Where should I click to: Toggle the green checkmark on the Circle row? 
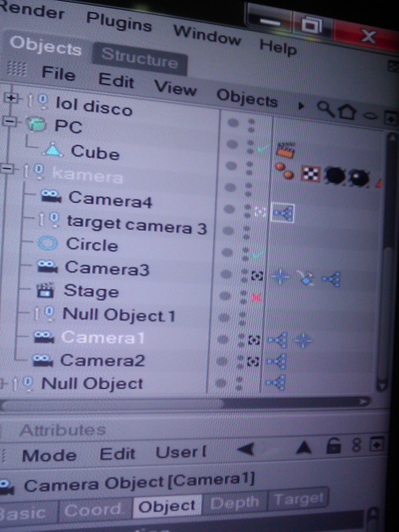tap(258, 255)
